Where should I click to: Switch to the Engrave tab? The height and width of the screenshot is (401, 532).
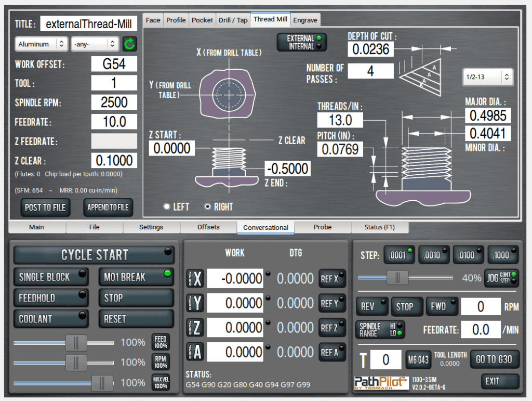305,19
